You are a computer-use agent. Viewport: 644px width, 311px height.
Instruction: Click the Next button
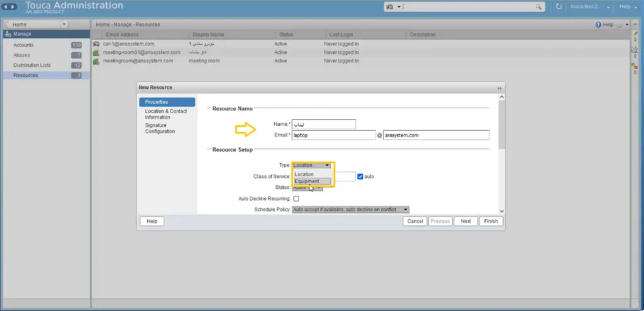466,222
